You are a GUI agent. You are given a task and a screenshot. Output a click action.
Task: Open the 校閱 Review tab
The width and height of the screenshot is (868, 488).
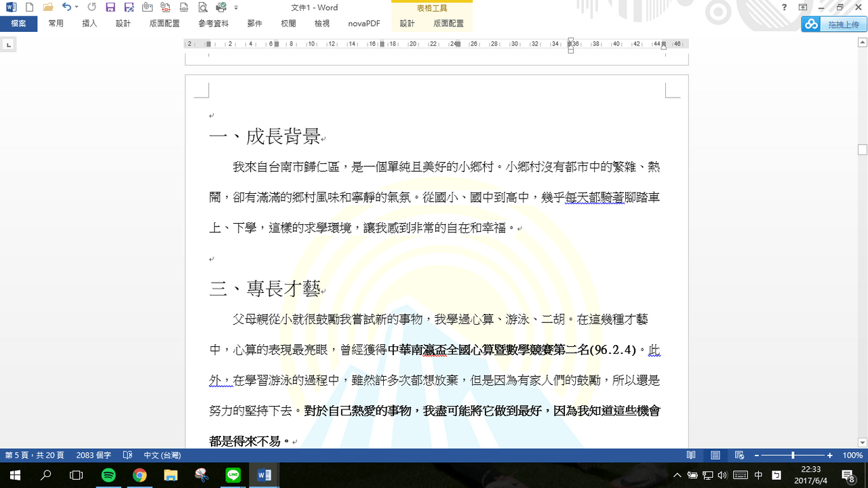click(288, 23)
